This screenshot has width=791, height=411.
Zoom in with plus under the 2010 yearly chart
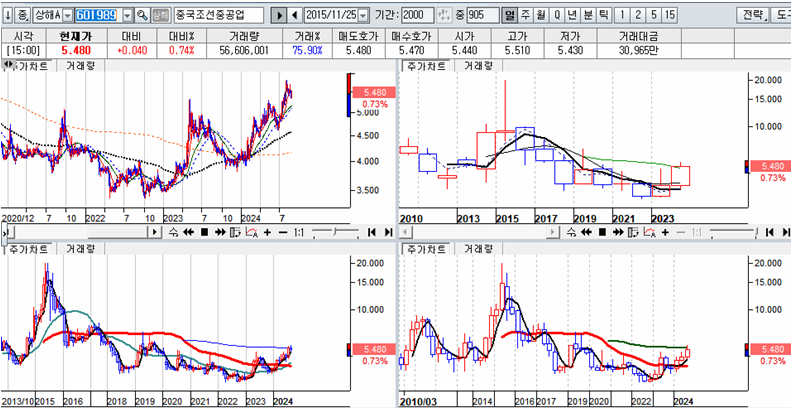[665, 232]
